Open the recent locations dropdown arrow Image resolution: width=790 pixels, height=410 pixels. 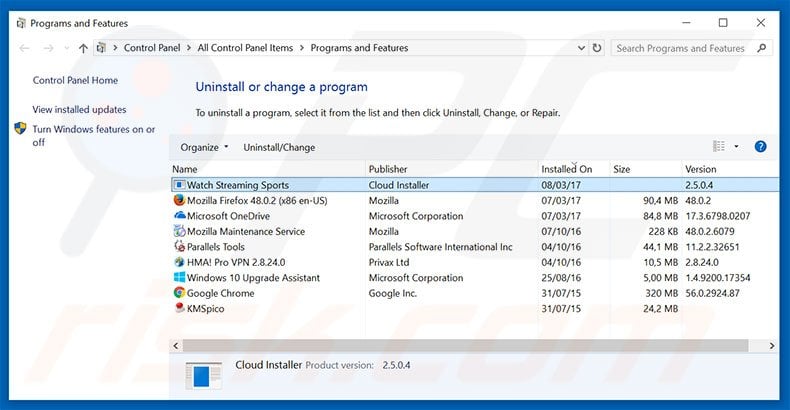tap(67, 48)
